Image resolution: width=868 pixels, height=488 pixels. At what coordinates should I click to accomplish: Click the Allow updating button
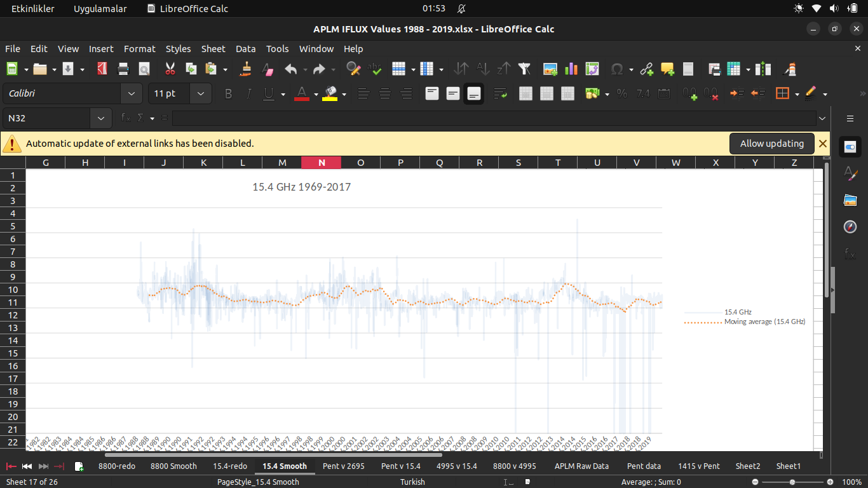click(771, 144)
